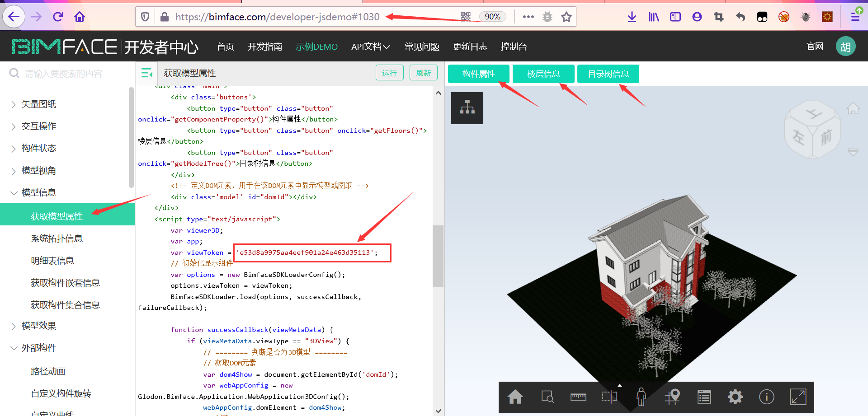
Task: Bookmark this page with the star icon
Action: point(566,17)
